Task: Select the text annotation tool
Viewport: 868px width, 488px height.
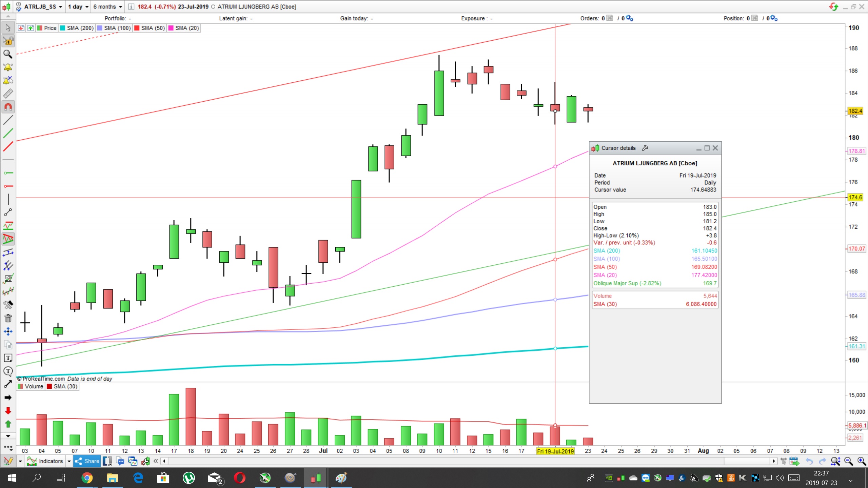Action: (x=8, y=358)
